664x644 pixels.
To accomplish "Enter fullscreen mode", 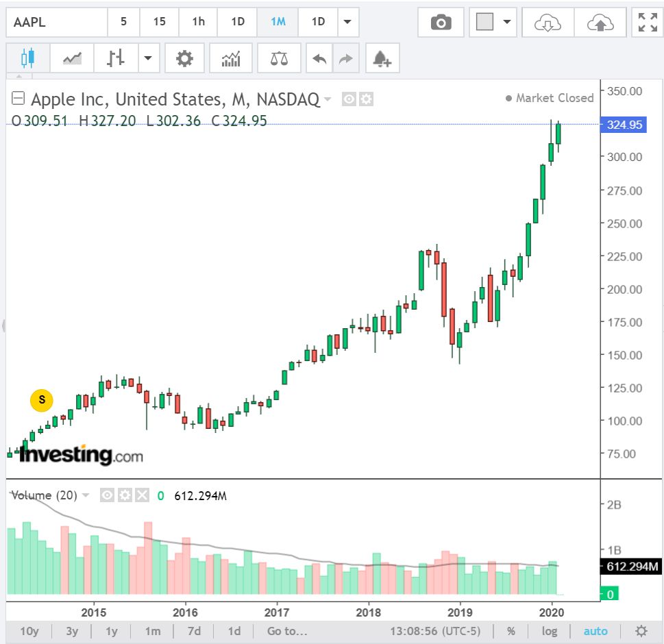I will [x=647, y=23].
